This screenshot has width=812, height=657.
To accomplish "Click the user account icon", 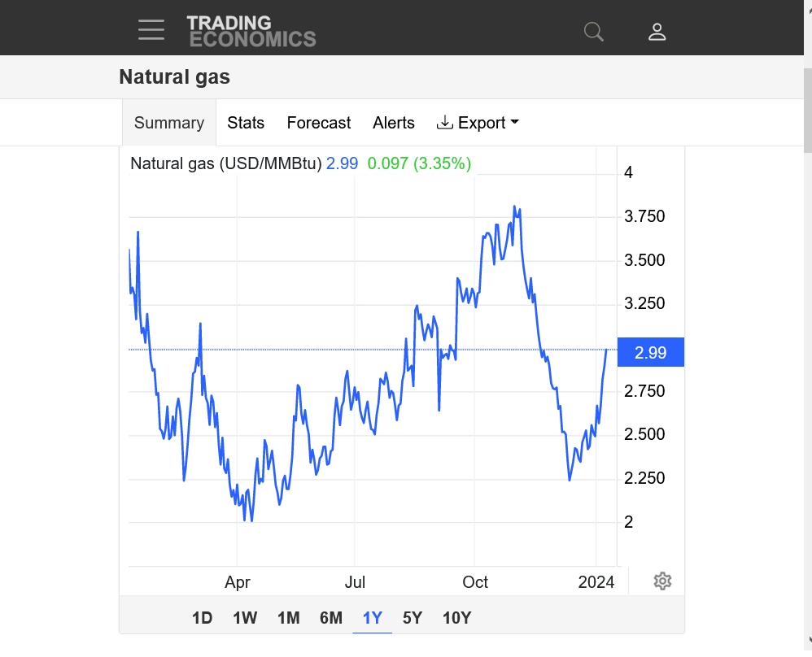I will (x=657, y=31).
